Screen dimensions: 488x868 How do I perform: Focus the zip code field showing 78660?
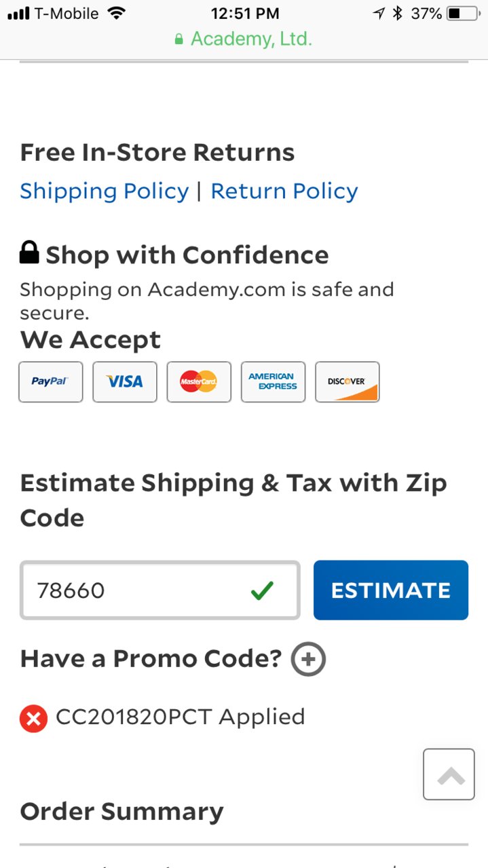coord(160,590)
